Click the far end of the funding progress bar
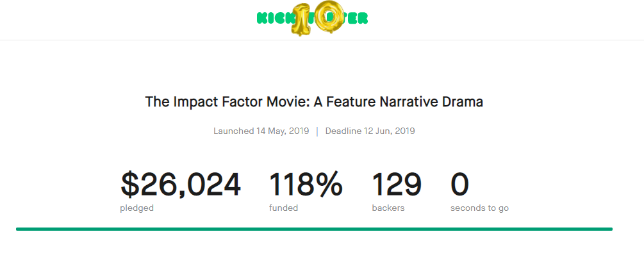The width and height of the screenshot is (644, 257). coord(610,229)
